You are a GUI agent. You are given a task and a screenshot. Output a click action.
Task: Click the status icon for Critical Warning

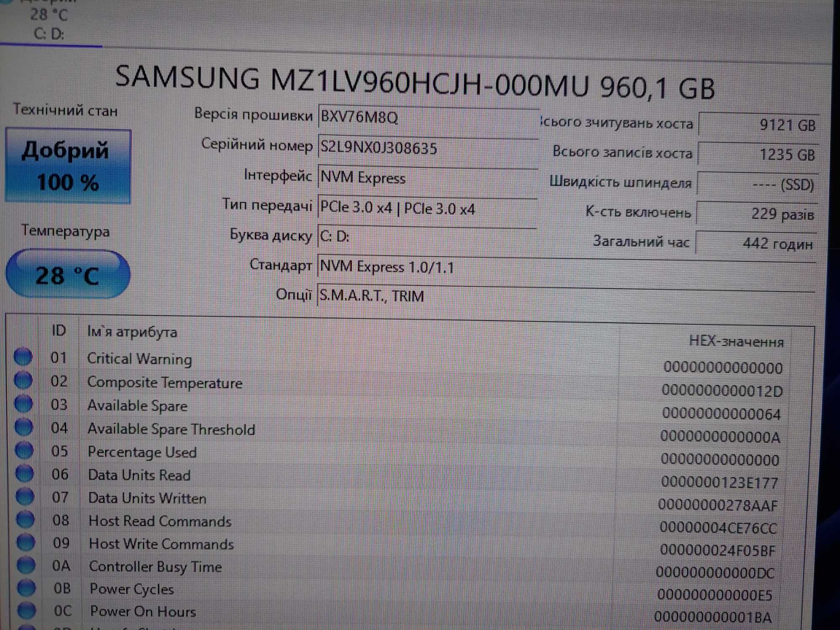pyautogui.click(x=23, y=357)
